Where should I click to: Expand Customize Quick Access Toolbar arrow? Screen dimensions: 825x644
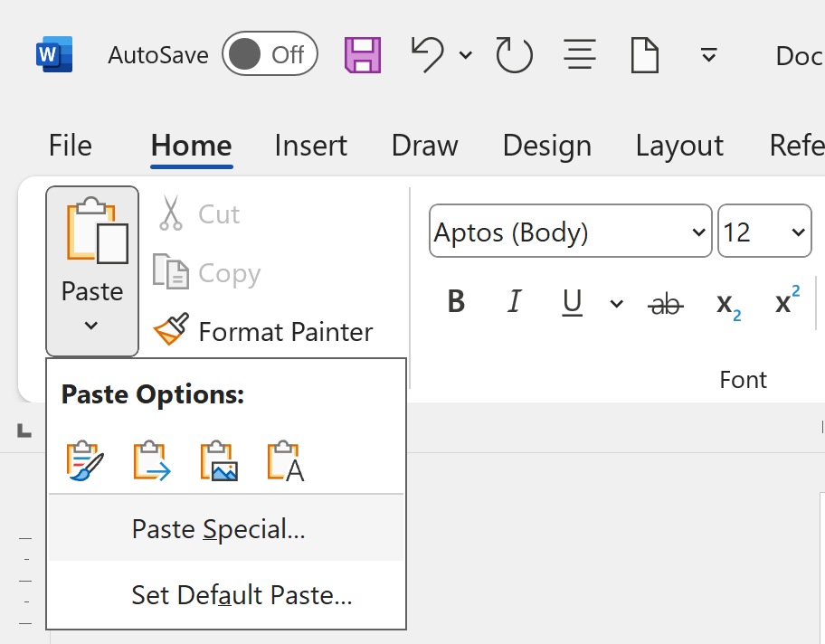(709, 55)
